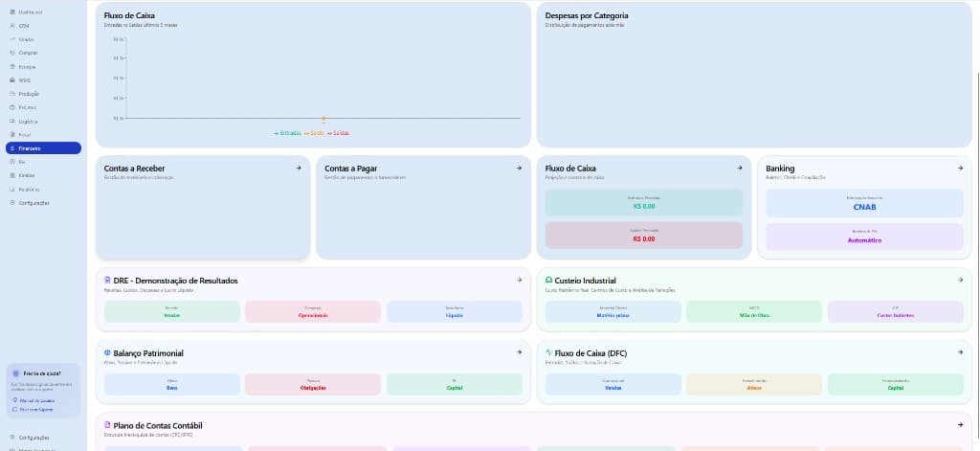Open the Manual do usuário link

point(35,400)
